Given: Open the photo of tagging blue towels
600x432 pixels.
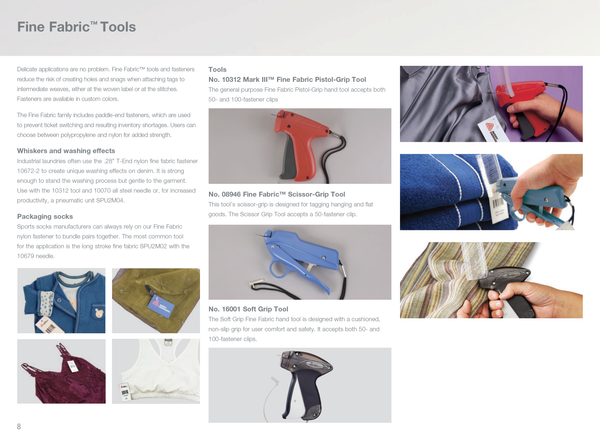Looking at the screenshot, I should [491, 192].
